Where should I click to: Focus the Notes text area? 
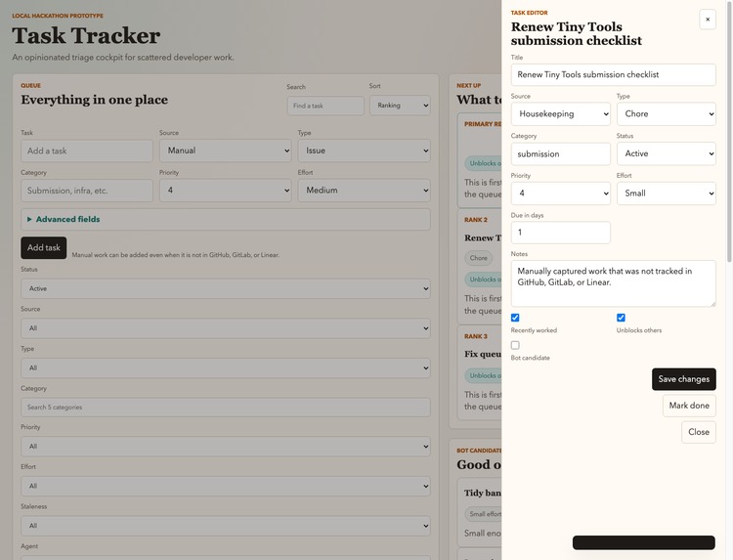614,283
